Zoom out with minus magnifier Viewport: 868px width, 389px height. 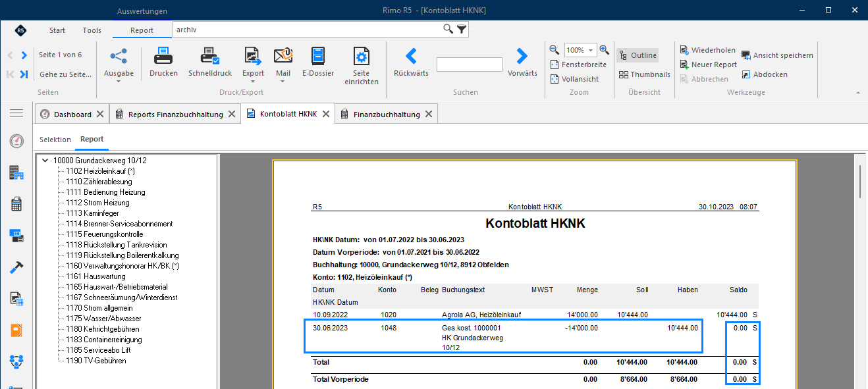tap(555, 50)
